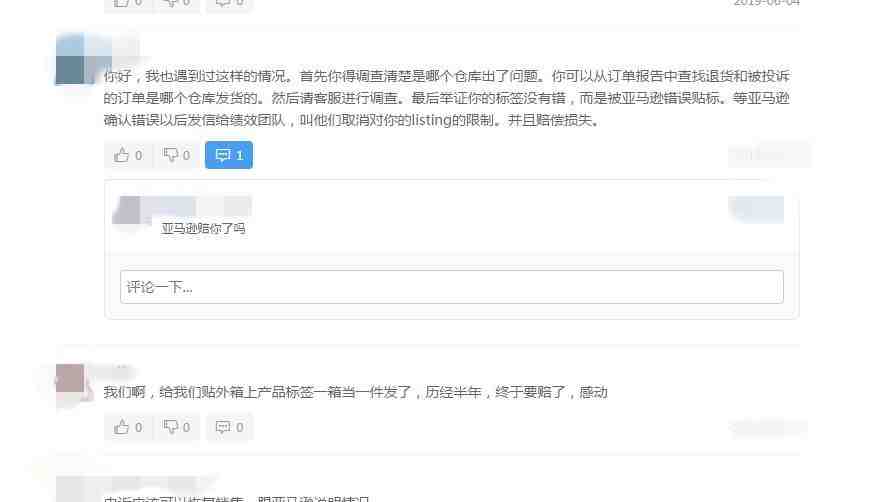Click the thumbs-down in the top cut-off row

(x=177, y=3)
